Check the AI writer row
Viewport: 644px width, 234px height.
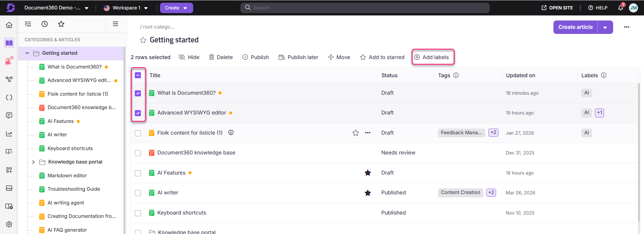(138, 193)
